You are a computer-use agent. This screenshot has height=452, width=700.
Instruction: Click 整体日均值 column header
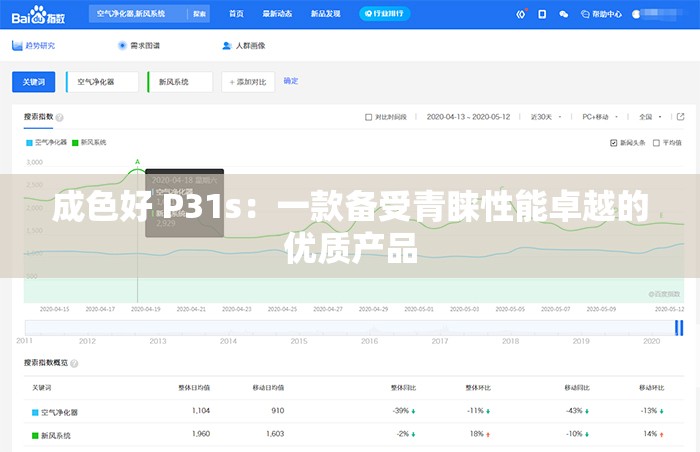pyautogui.click(x=194, y=388)
